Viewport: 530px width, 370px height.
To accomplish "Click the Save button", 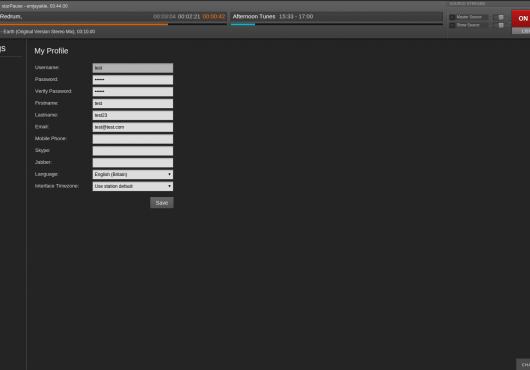I will [162, 203].
